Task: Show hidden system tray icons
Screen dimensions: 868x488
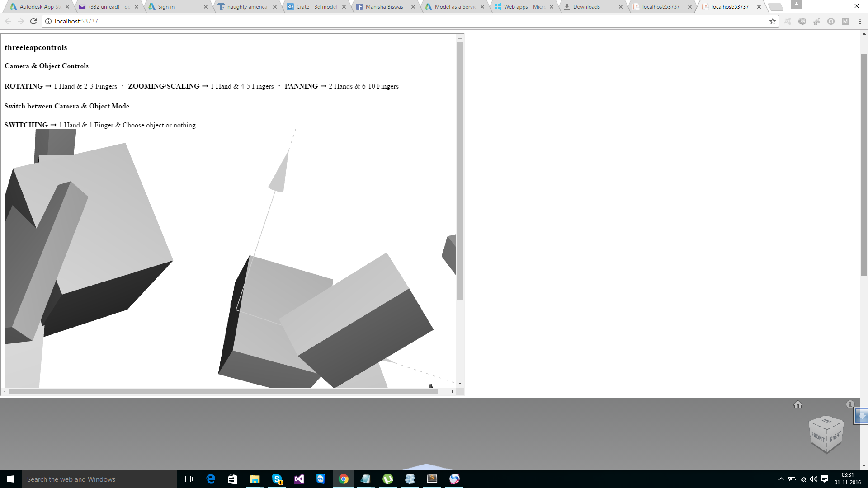Action: tap(781, 479)
